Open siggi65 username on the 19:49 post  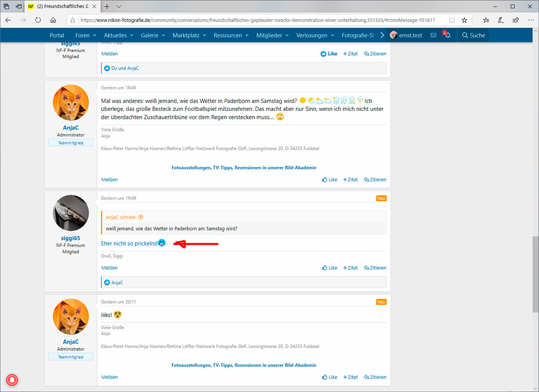tap(71, 238)
